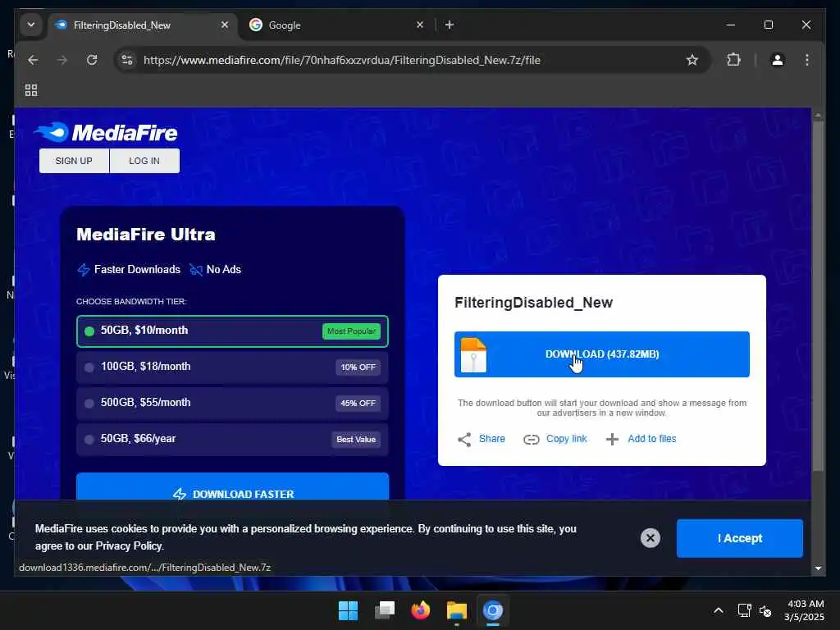
Task: Bookmark this page with the star icon
Action: 692,60
